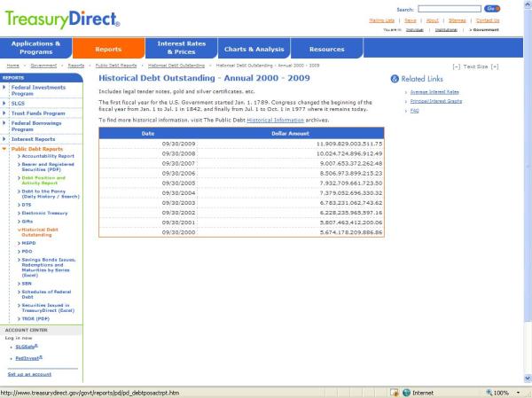Open the Average Interest Rates link
Viewport: 532px width, 398px height.
[x=434, y=91]
